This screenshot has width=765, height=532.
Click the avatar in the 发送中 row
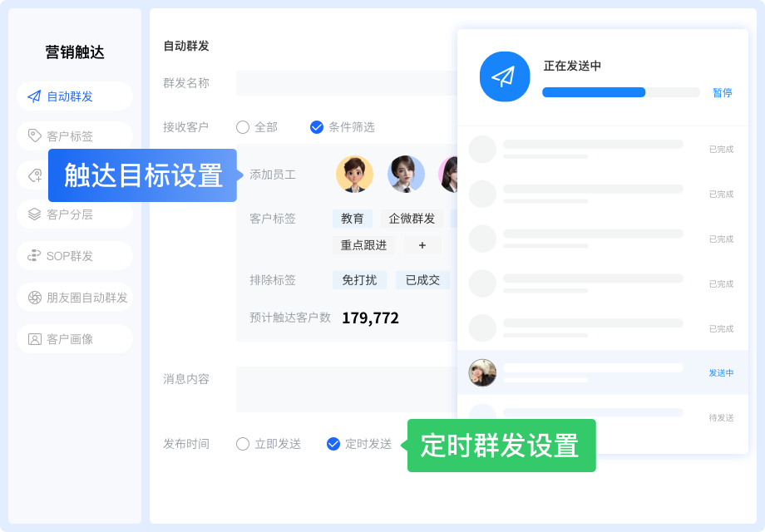point(482,372)
